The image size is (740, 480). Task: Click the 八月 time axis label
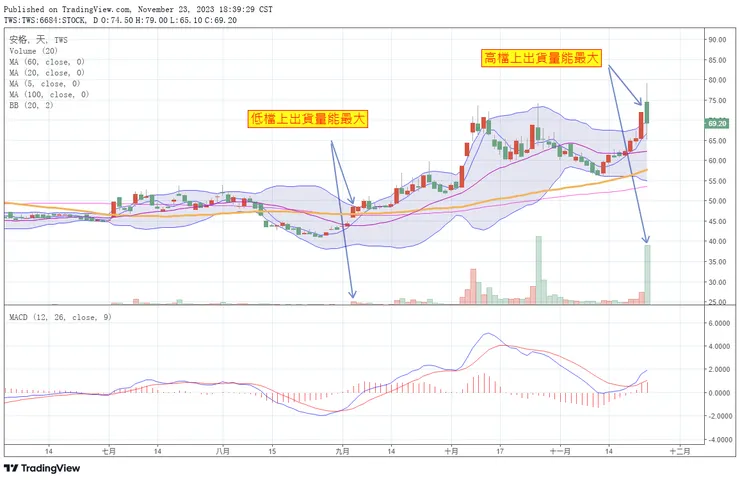click(x=223, y=451)
